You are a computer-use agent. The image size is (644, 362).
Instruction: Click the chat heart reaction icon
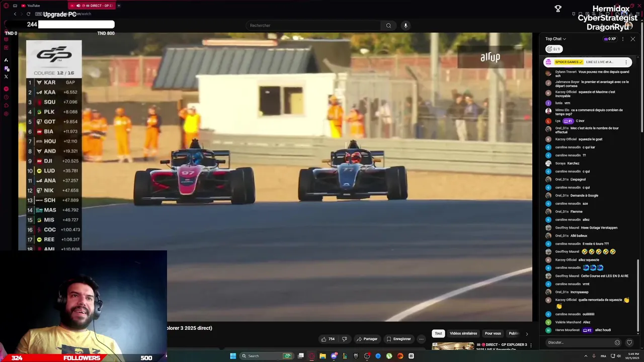click(629, 342)
